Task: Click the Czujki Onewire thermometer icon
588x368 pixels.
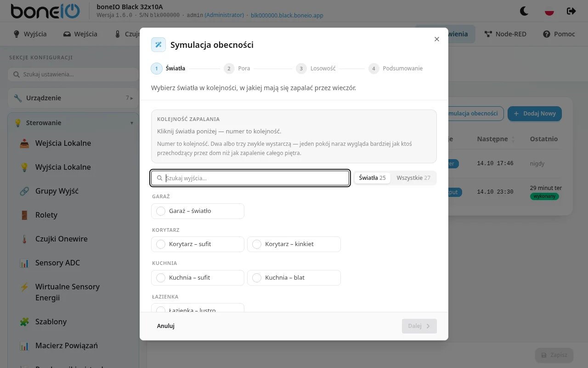Action: click(x=24, y=239)
